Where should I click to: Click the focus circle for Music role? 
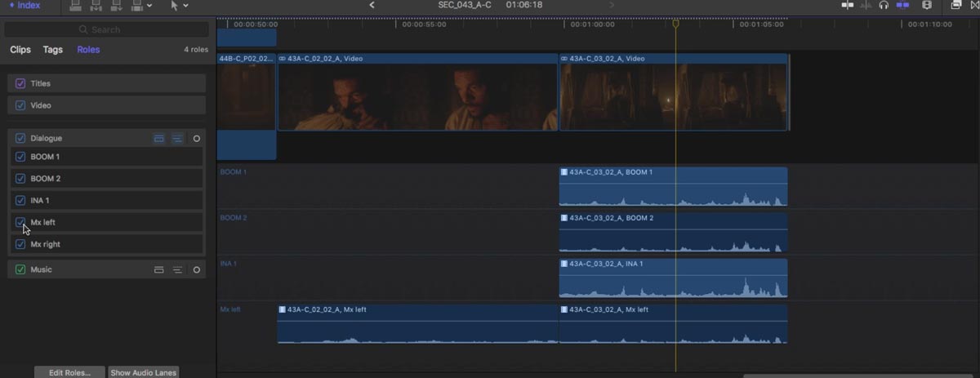coord(197,269)
